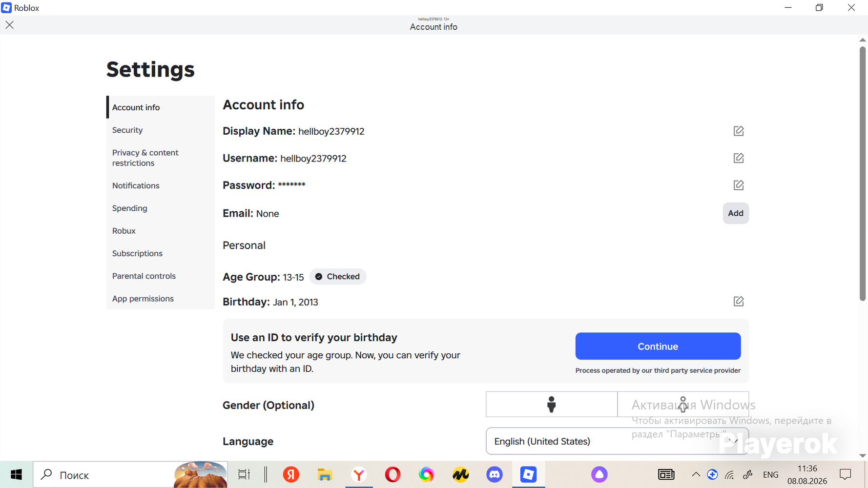The image size is (868, 488).
Task: Edit the Display Name with its pencil icon
Action: 739,131
